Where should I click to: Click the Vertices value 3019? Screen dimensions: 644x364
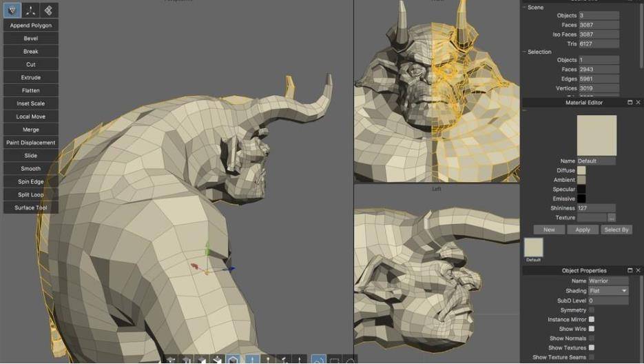[x=599, y=88]
